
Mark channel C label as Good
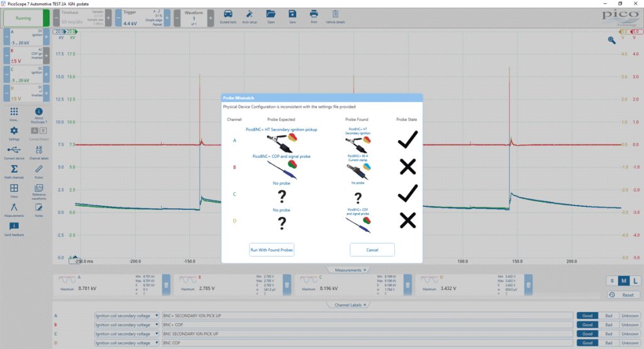tap(587, 334)
